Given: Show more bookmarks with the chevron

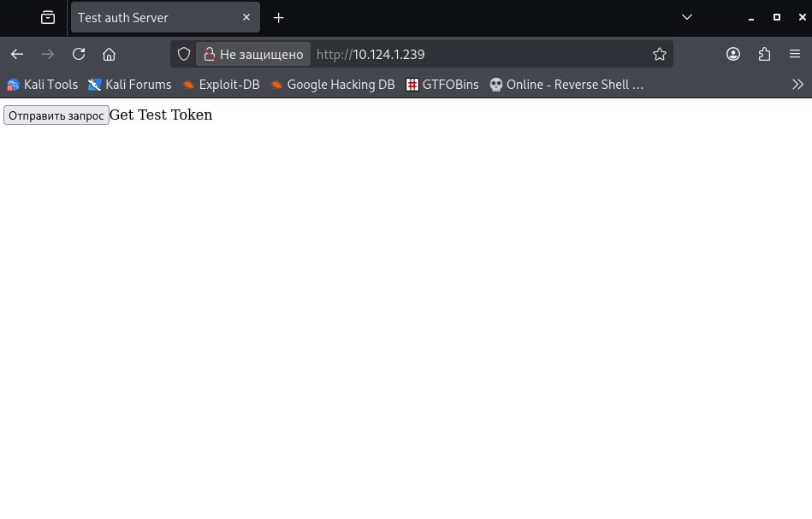Looking at the screenshot, I should [797, 85].
